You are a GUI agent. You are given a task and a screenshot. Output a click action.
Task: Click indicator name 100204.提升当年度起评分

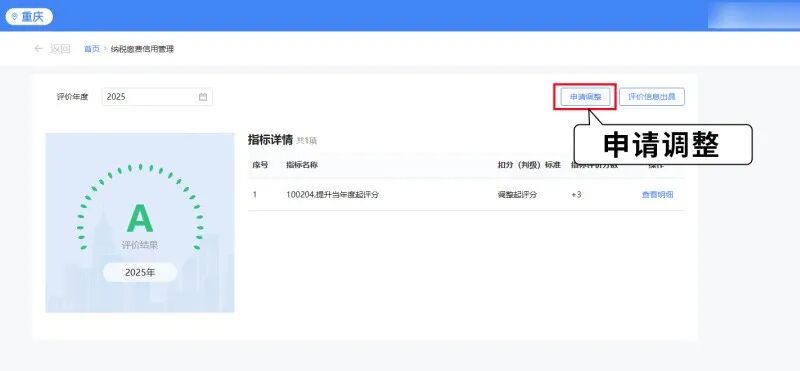click(332, 194)
